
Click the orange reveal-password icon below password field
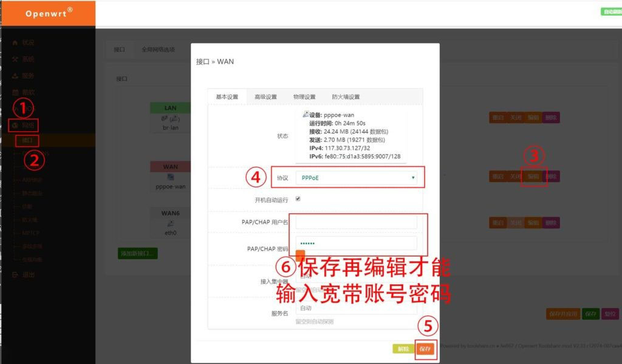[x=300, y=255]
